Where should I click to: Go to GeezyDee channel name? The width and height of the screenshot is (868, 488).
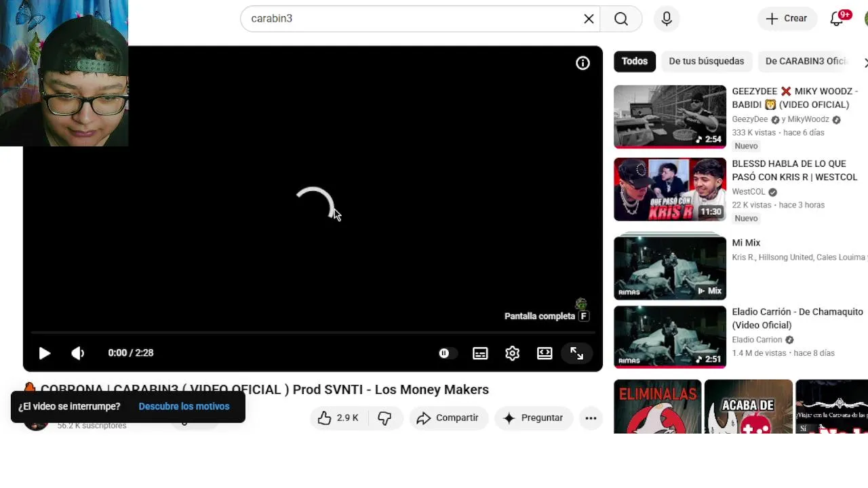click(750, 119)
